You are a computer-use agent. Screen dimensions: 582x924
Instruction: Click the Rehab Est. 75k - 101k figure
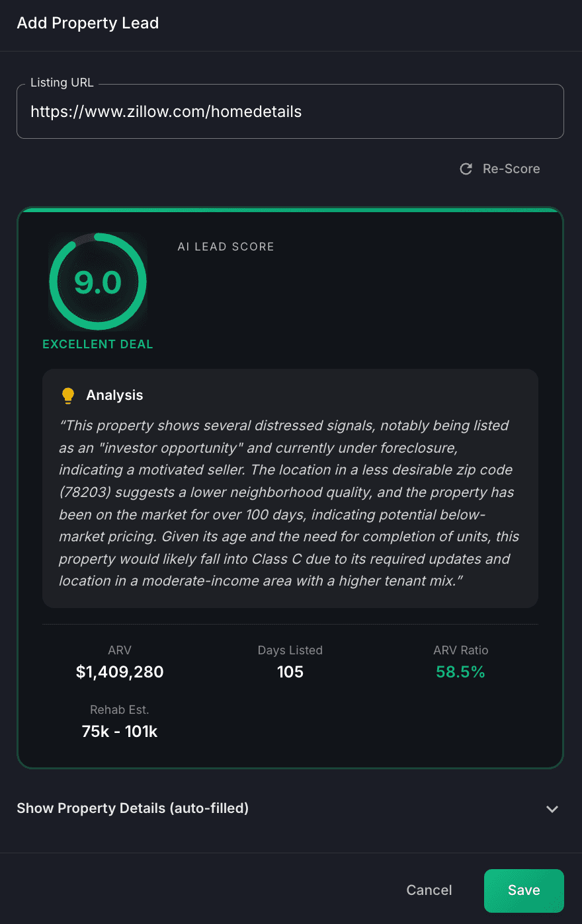[x=120, y=731]
